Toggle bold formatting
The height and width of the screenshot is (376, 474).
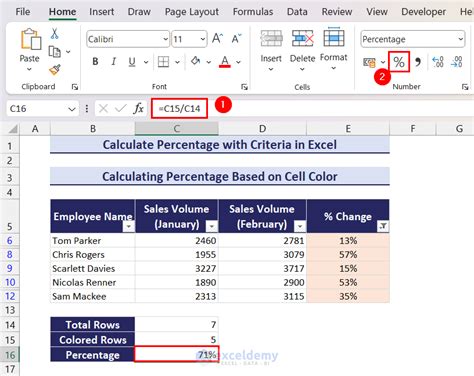pyautogui.click(x=95, y=61)
